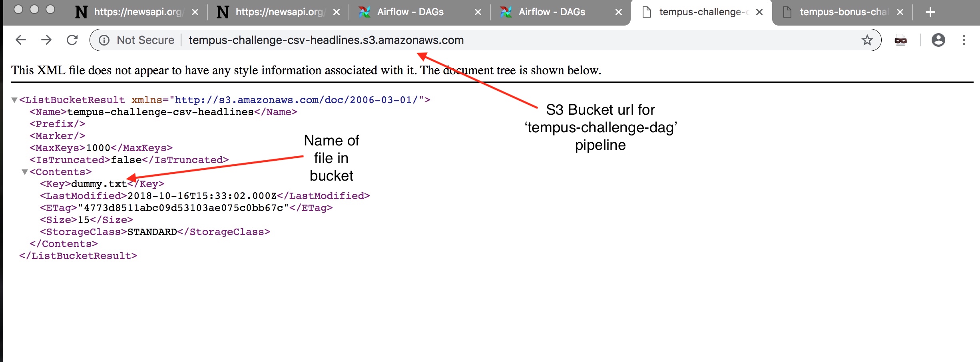Viewport: 980px width, 362px height.
Task: Click the macOS minimize window button
Action: 34,9
